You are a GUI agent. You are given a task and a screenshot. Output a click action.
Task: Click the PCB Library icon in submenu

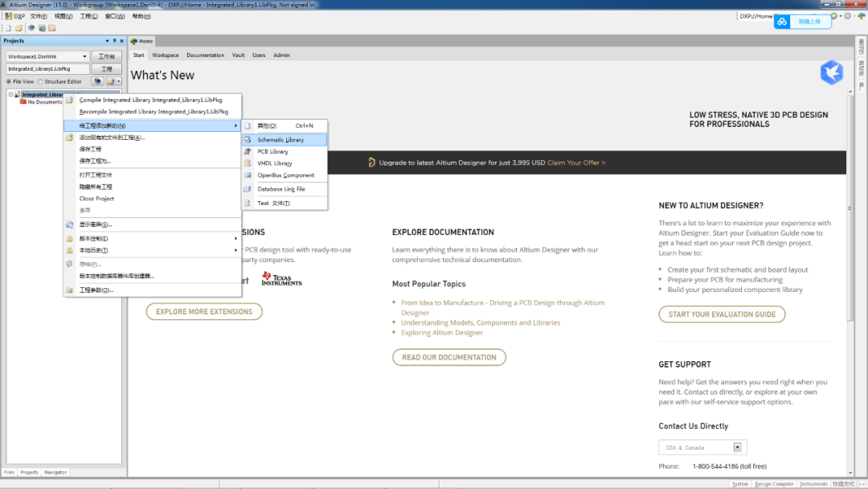(x=248, y=151)
